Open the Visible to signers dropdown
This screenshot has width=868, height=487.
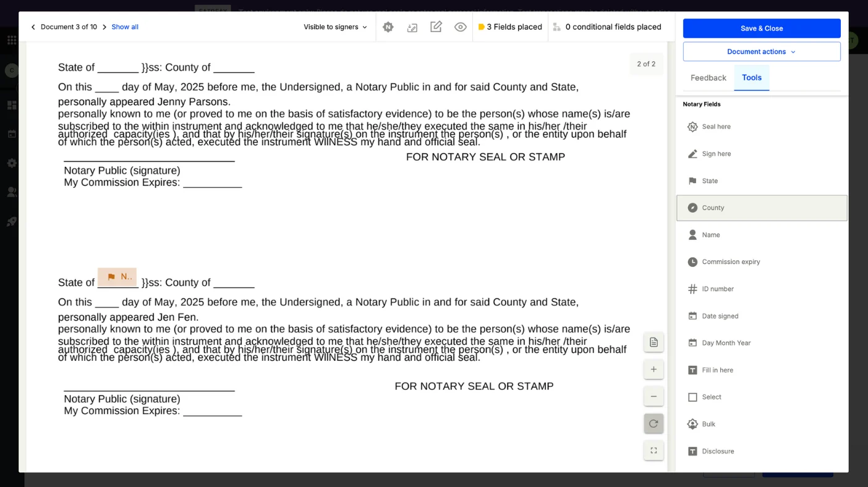[x=335, y=27]
